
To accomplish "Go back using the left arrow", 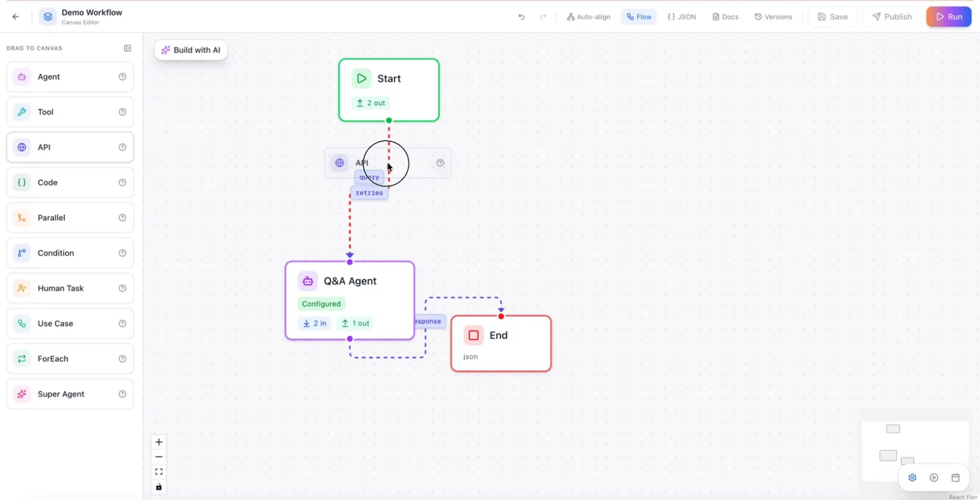I will [15, 17].
